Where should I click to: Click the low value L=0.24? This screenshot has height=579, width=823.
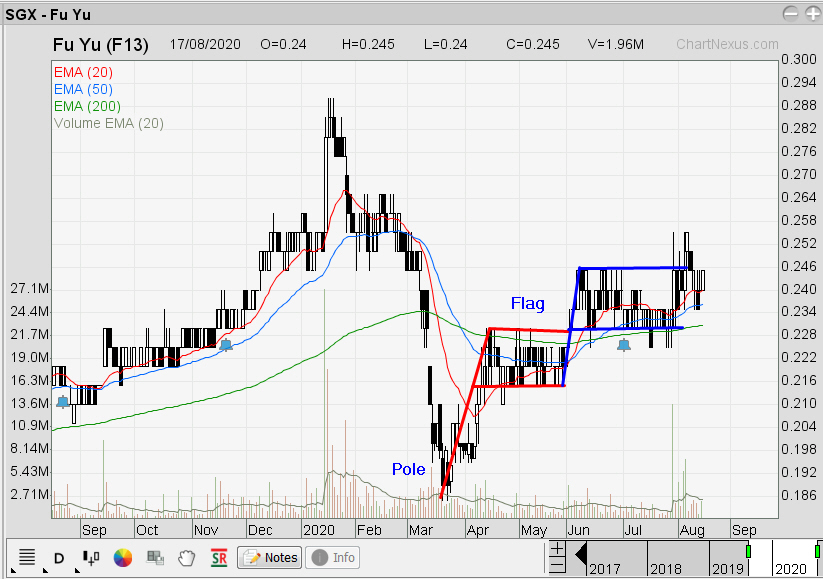click(446, 44)
